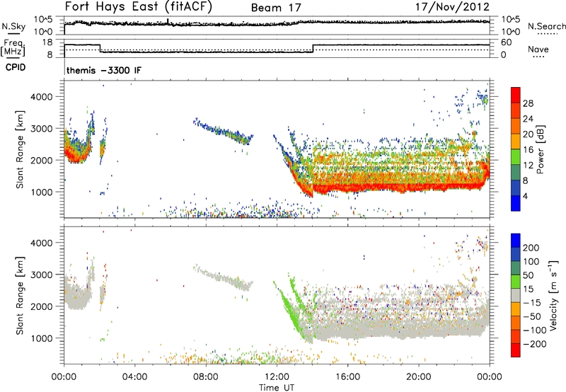Click the '-200' velocity colorbar label
The height and width of the screenshot is (392, 566).
pos(536,344)
